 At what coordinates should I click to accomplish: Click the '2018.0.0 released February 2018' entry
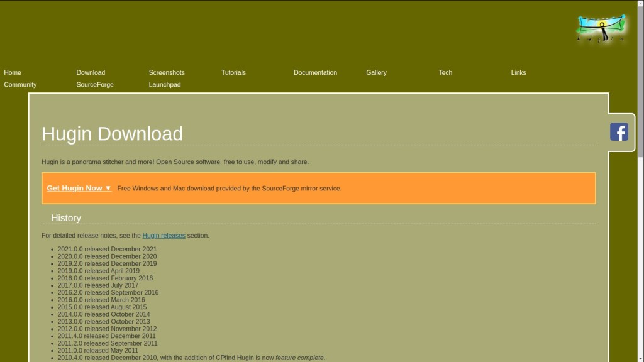[x=105, y=278]
